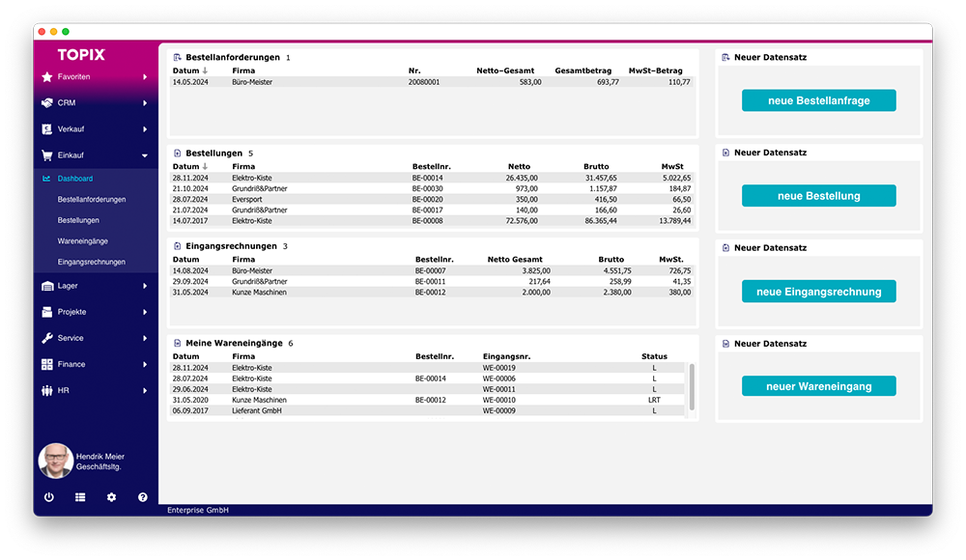The image size is (966, 560).
Task: Expand the Verkauf menu arrow
Action: click(x=145, y=128)
